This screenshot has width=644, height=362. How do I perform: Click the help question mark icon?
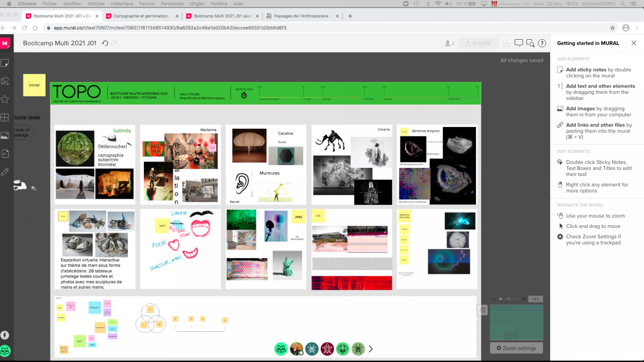point(542,43)
